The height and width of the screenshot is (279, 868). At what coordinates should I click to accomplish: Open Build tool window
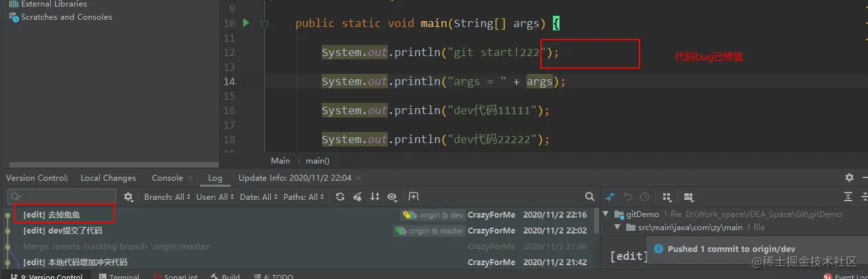pyautogui.click(x=225, y=276)
